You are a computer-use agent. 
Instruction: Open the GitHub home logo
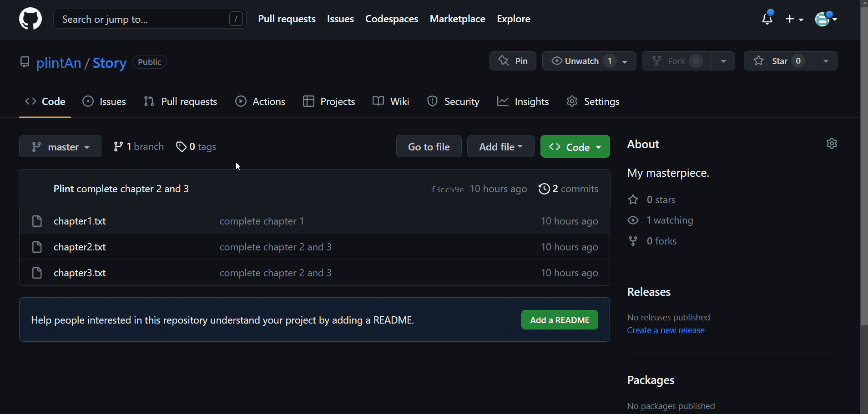pos(30,19)
